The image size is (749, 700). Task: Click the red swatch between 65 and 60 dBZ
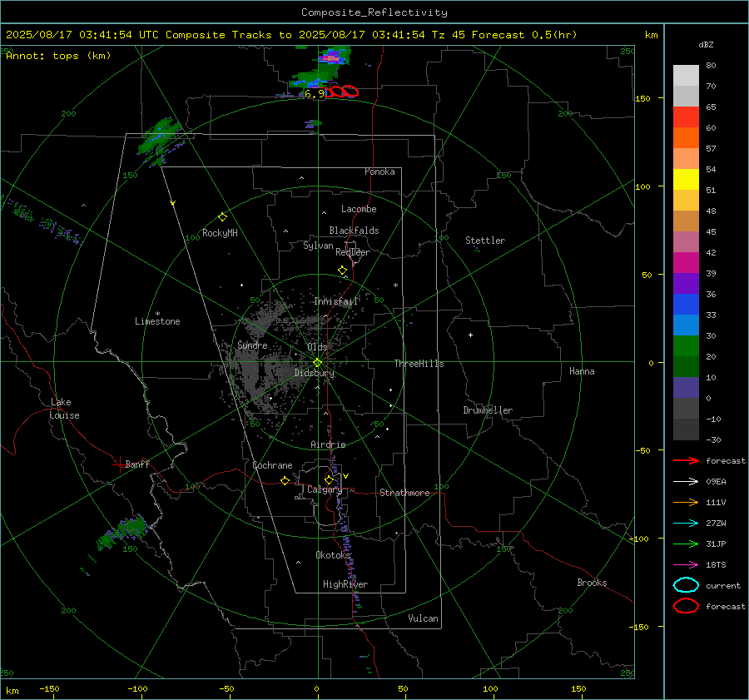(x=686, y=117)
